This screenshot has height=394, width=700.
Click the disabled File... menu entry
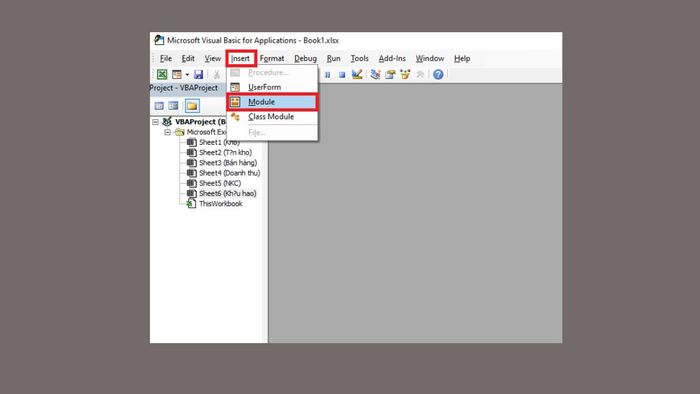click(x=272, y=133)
